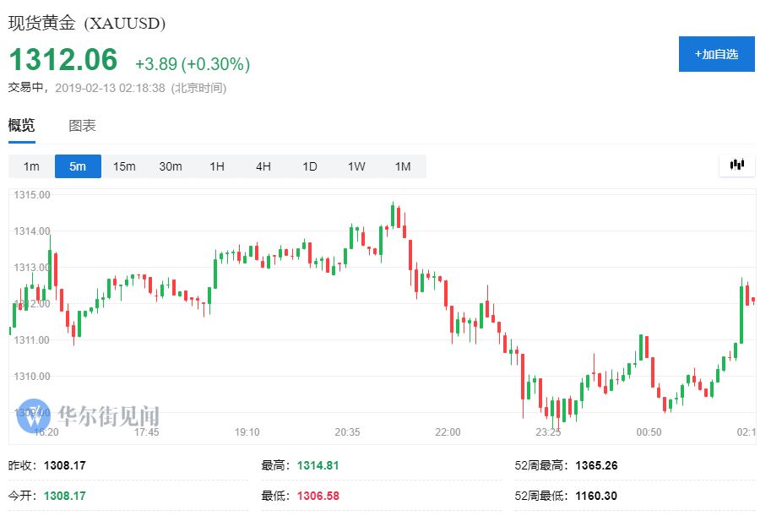Click the 加自选 add-to-watchlist button
The height and width of the screenshot is (532, 771).
[716, 54]
